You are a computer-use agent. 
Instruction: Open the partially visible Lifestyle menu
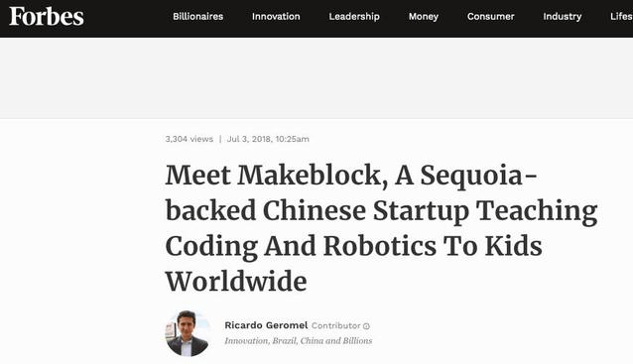621,17
